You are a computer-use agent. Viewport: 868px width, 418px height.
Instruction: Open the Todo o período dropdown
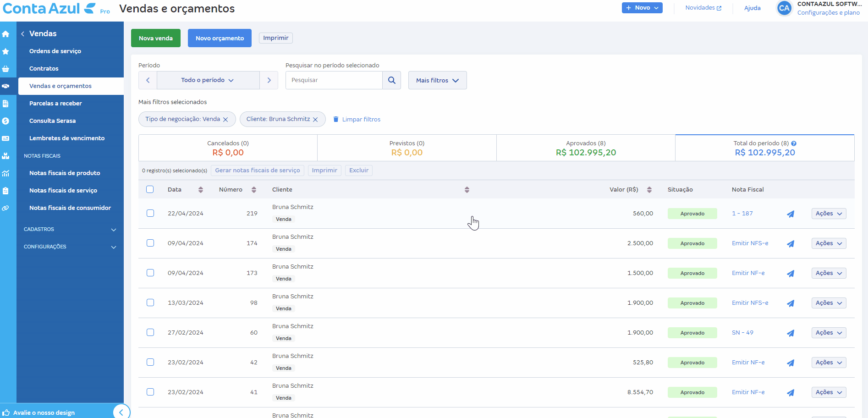tap(208, 80)
